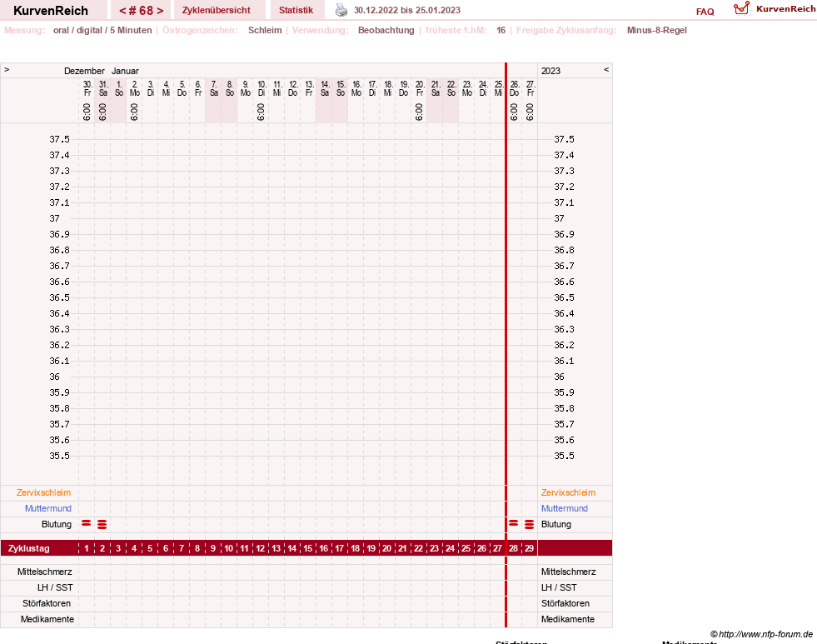Viewport: 817px width, 644px height.
Task: Select bleeding marker on cycle day 1
Action: (87, 522)
